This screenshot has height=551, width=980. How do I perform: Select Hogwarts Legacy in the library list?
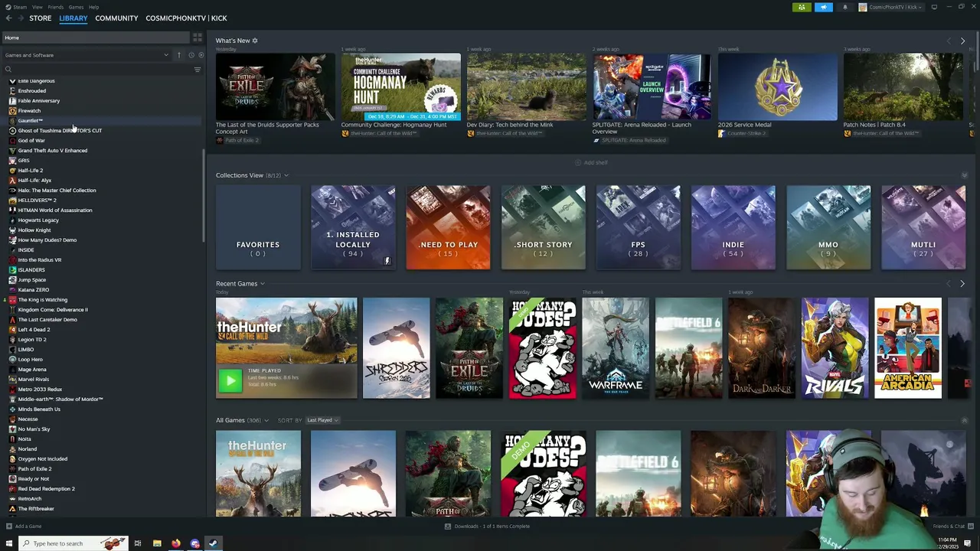(x=38, y=220)
